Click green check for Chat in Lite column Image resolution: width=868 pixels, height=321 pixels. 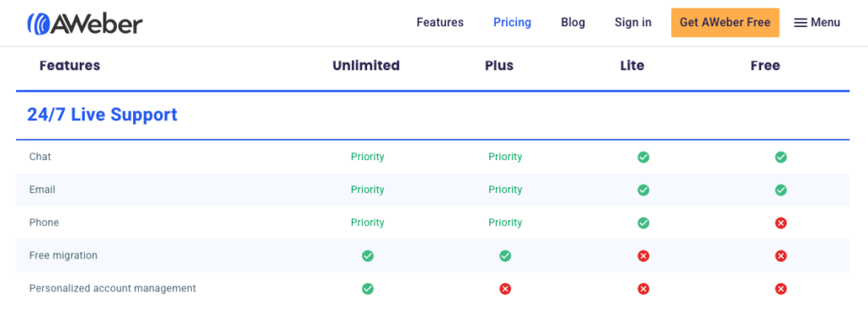coord(643,158)
